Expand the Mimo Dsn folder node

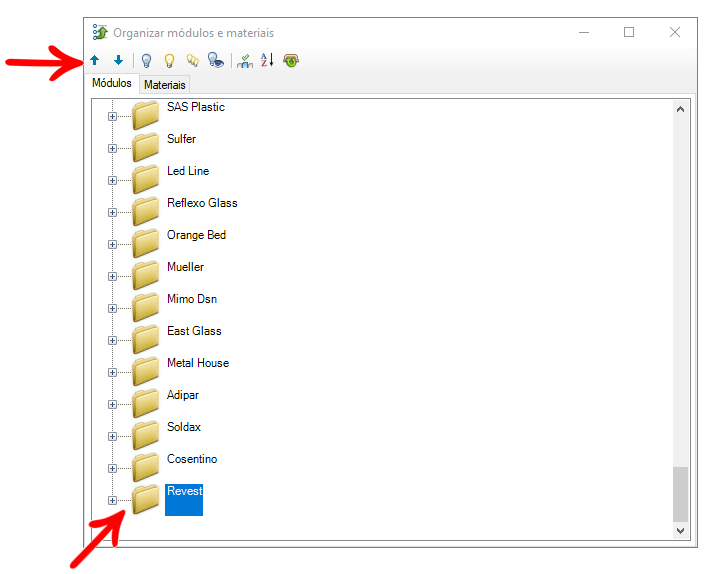113,308
